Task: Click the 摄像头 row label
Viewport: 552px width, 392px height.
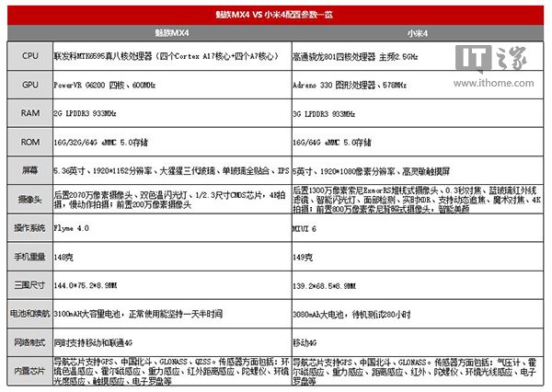Action: coord(30,199)
